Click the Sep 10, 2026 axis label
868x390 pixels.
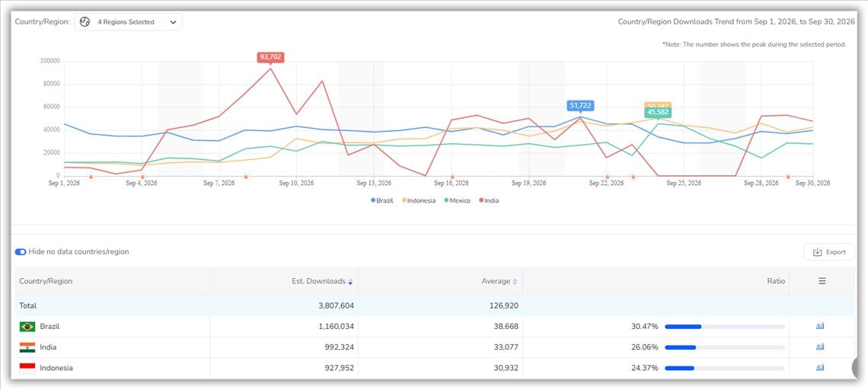(x=296, y=183)
